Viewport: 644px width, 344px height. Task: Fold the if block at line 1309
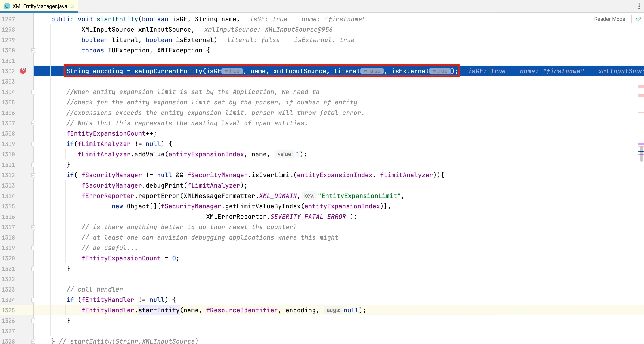(x=33, y=144)
